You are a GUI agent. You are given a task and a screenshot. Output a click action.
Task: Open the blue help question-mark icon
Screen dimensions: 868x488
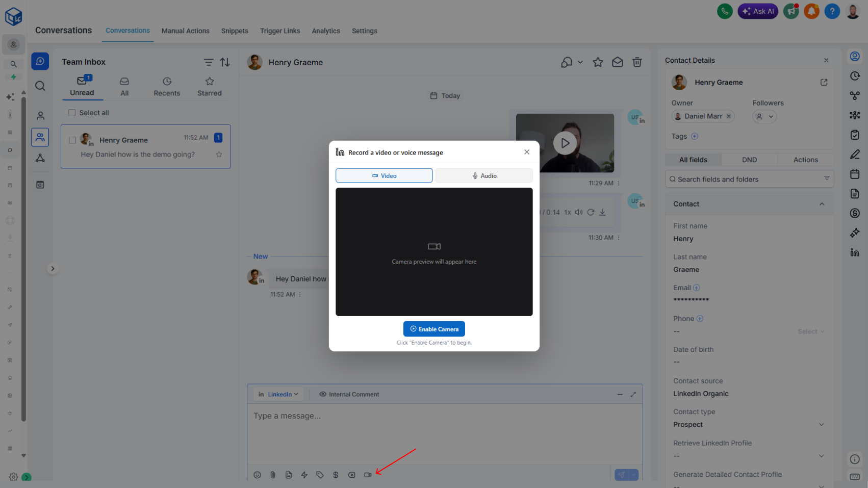[832, 11]
